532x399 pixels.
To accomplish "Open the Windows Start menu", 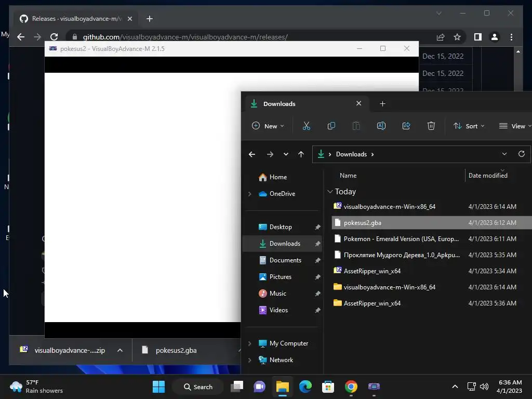I will (158, 387).
